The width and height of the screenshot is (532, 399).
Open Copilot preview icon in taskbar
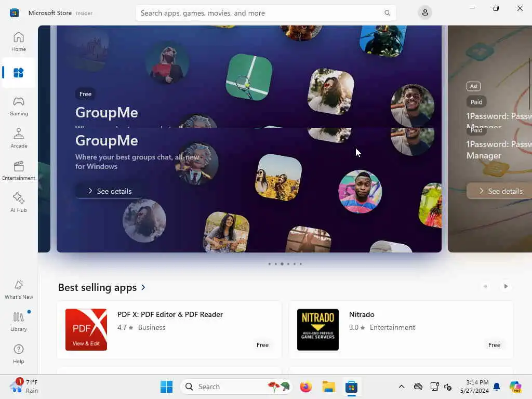coord(515,387)
